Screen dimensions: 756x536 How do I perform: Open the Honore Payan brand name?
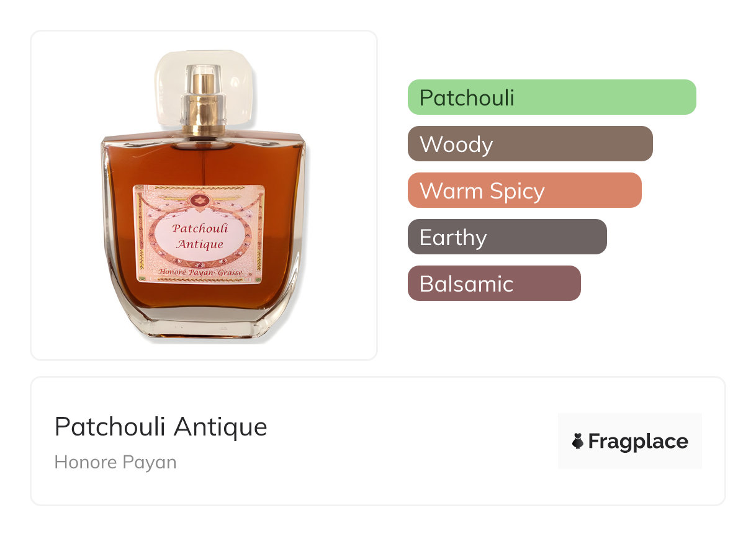[x=115, y=462]
